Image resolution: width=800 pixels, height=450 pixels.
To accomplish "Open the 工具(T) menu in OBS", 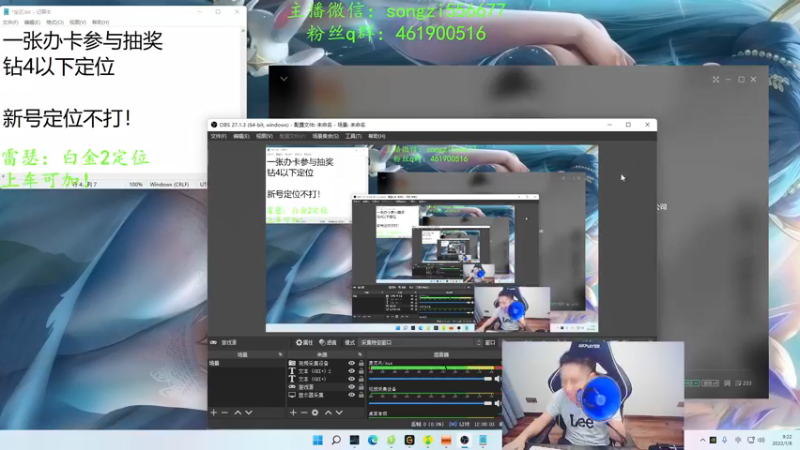I will point(353,136).
